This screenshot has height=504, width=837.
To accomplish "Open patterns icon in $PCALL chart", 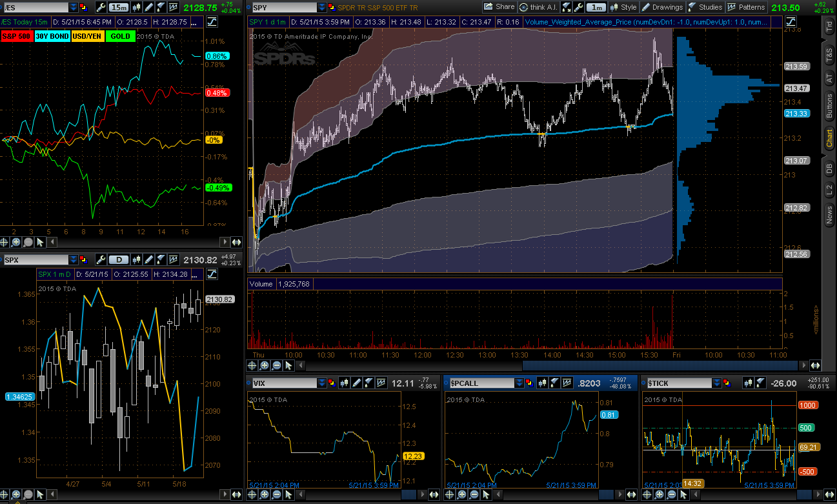I will (566, 383).
